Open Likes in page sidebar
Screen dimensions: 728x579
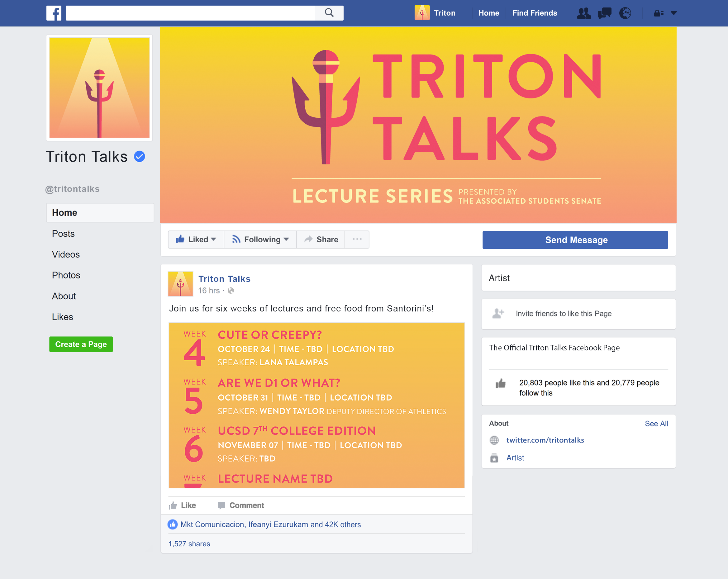[63, 317]
